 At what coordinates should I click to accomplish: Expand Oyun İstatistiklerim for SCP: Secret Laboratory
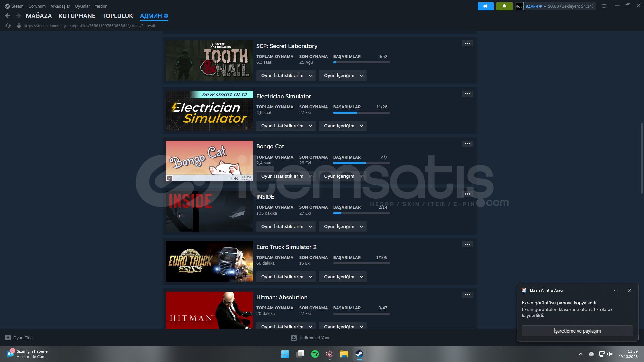pyautogui.click(x=286, y=76)
